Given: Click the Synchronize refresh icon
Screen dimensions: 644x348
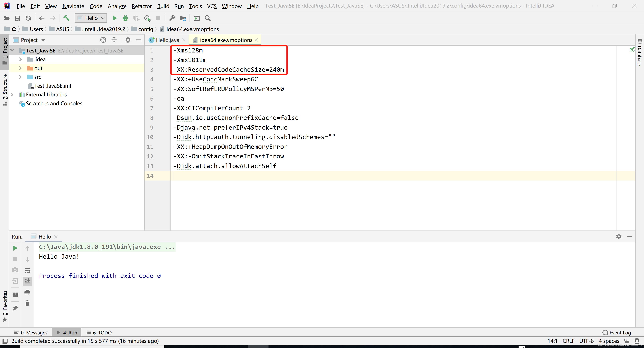Looking at the screenshot, I should 28,18.
